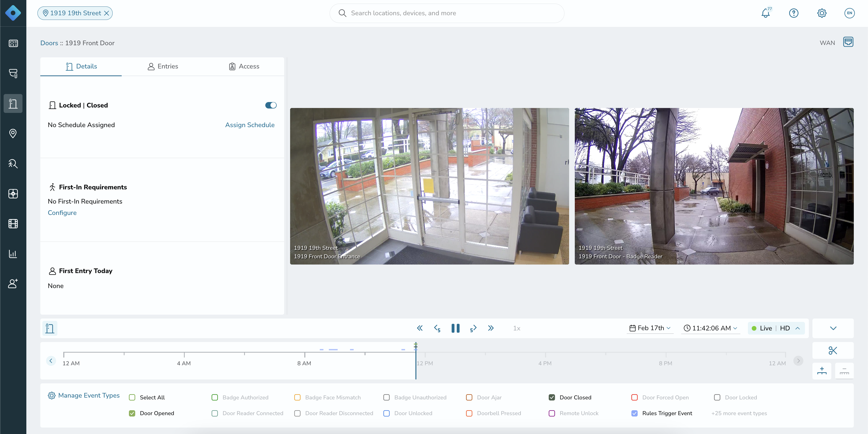Image resolution: width=868 pixels, height=434 pixels.
Task: Uncheck the Door Closed event checkbox
Action: tap(552, 397)
